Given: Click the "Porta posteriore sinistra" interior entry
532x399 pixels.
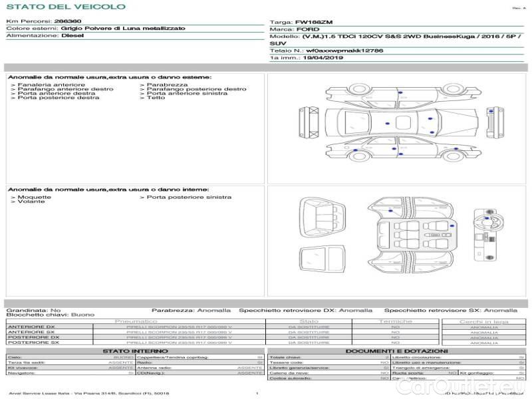Looking at the screenshot, I should pyautogui.click(x=189, y=197).
